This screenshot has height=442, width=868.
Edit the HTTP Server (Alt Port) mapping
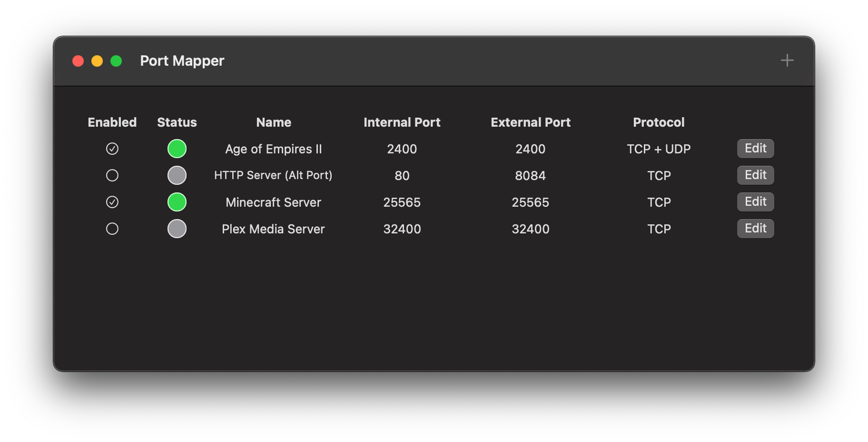pos(755,175)
